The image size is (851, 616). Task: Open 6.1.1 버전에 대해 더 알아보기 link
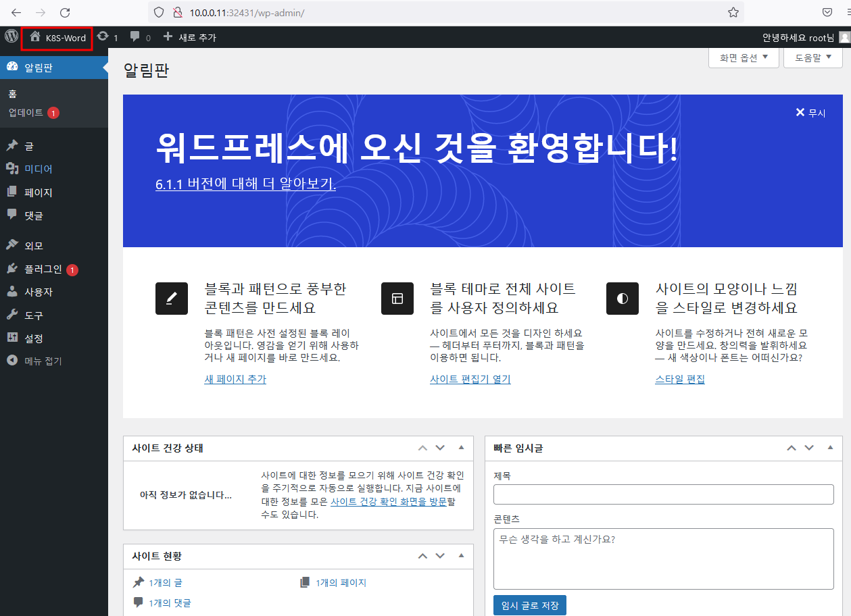click(245, 184)
